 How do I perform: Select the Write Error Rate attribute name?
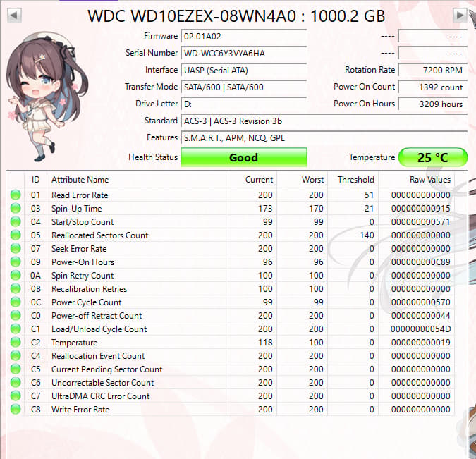pyautogui.click(x=80, y=409)
